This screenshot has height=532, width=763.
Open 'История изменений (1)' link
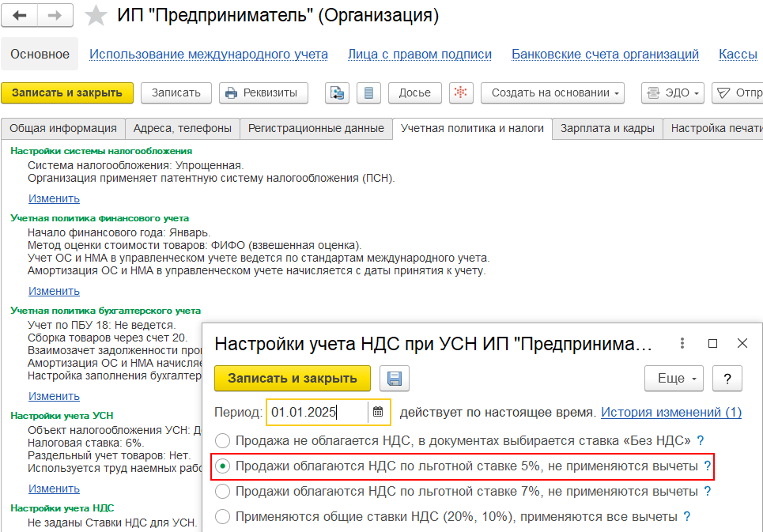point(671,413)
